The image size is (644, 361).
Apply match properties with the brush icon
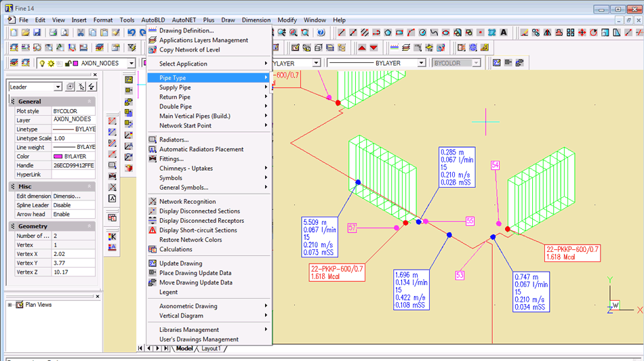click(x=116, y=33)
